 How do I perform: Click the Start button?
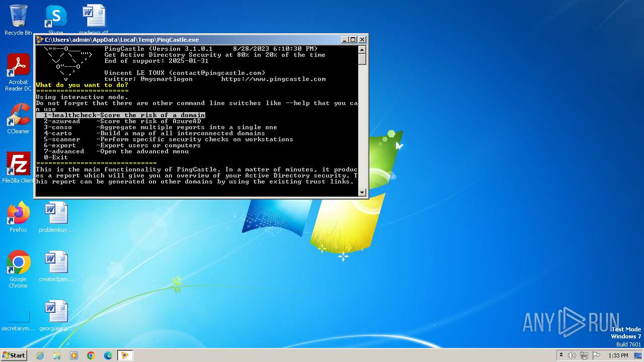[x=14, y=355]
